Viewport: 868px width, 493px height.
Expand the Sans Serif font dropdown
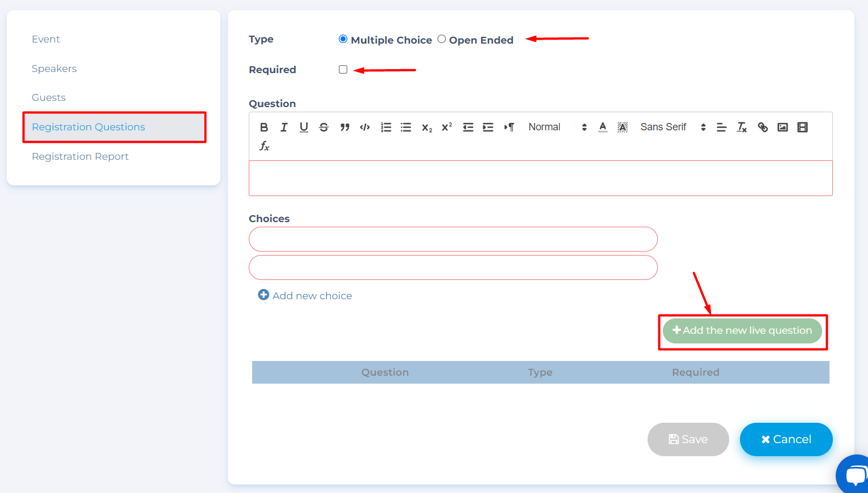tap(673, 127)
